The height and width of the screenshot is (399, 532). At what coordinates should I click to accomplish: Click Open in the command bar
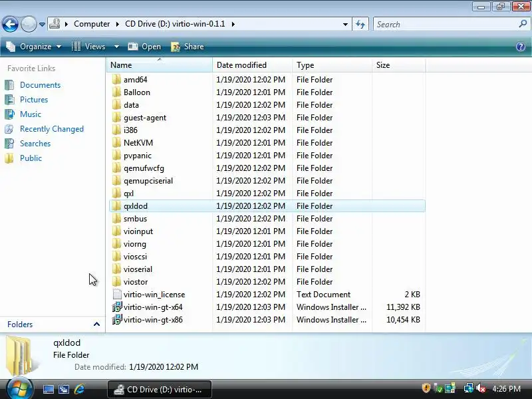click(x=144, y=47)
